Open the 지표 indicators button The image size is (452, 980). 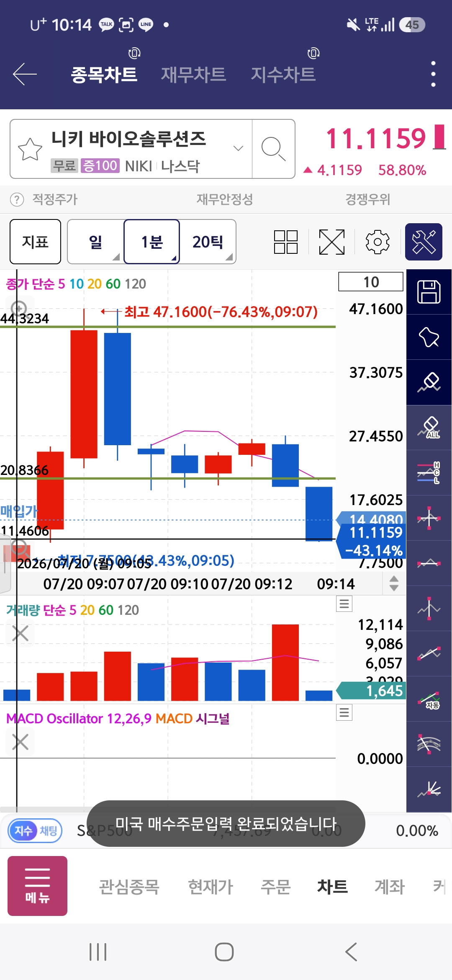point(36,242)
